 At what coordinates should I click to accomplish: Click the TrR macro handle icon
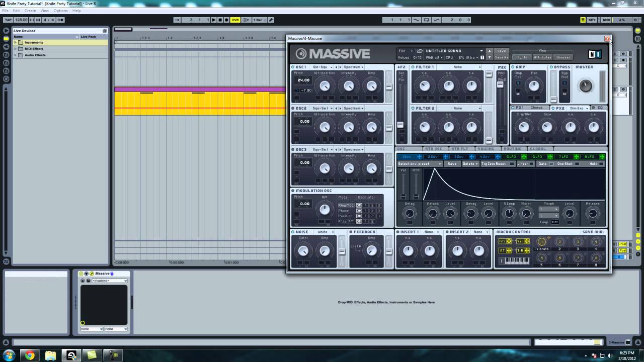click(x=527, y=250)
